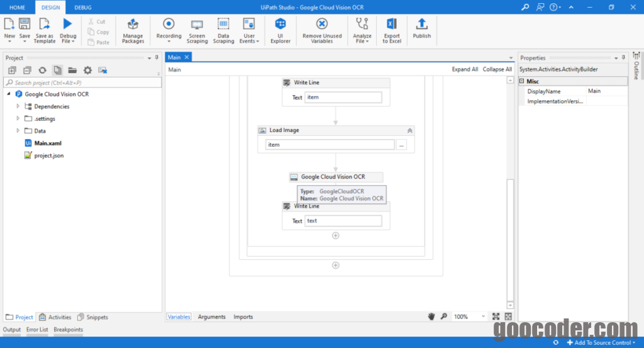The height and width of the screenshot is (348, 644).
Task: Toggle the pan hand tool
Action: click(431, 317)
